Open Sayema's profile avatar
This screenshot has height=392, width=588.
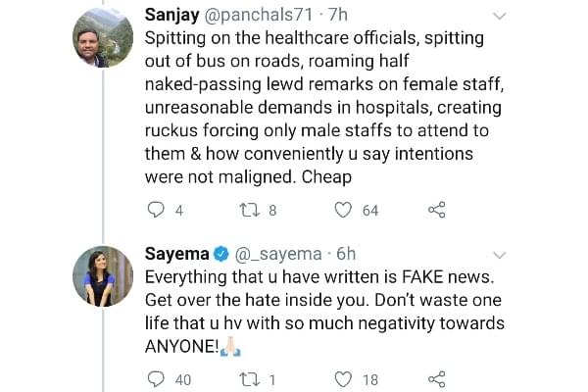[x=103, y=275]
